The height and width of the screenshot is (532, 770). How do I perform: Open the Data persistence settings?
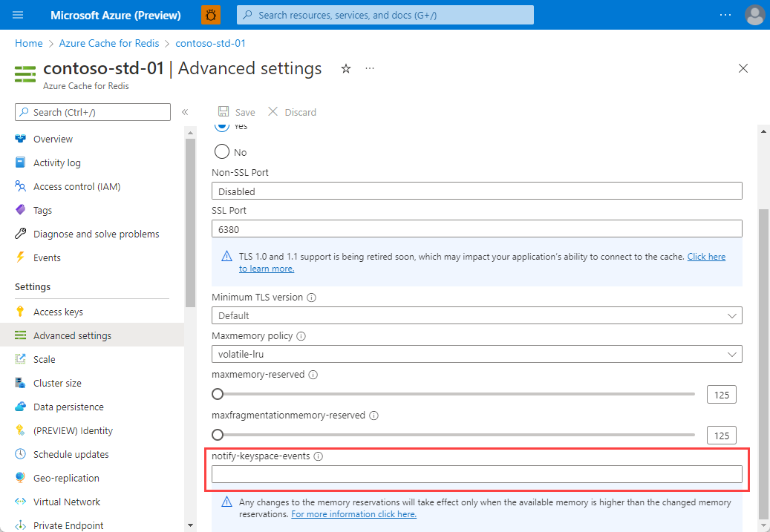[x=69, y=407]
